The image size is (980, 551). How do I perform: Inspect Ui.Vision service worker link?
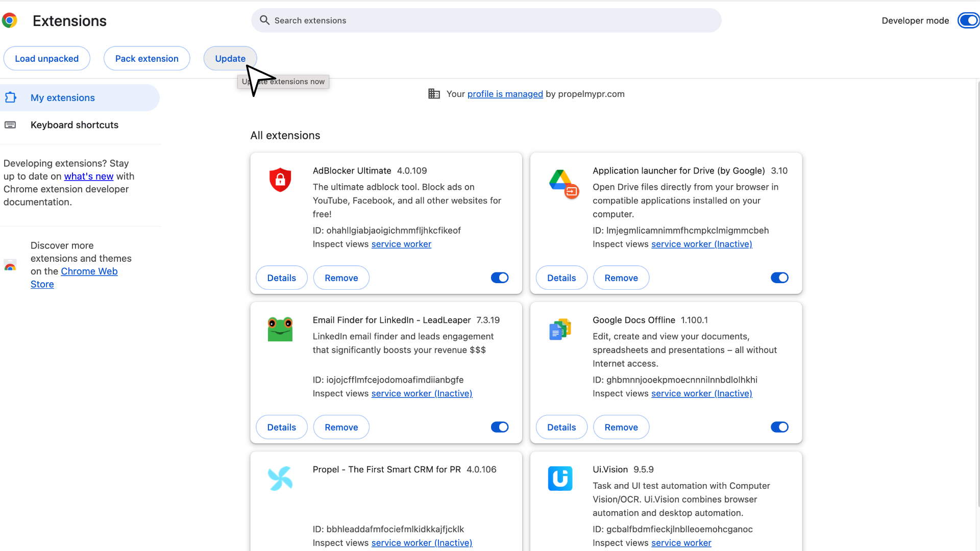(x=681, y=543)
